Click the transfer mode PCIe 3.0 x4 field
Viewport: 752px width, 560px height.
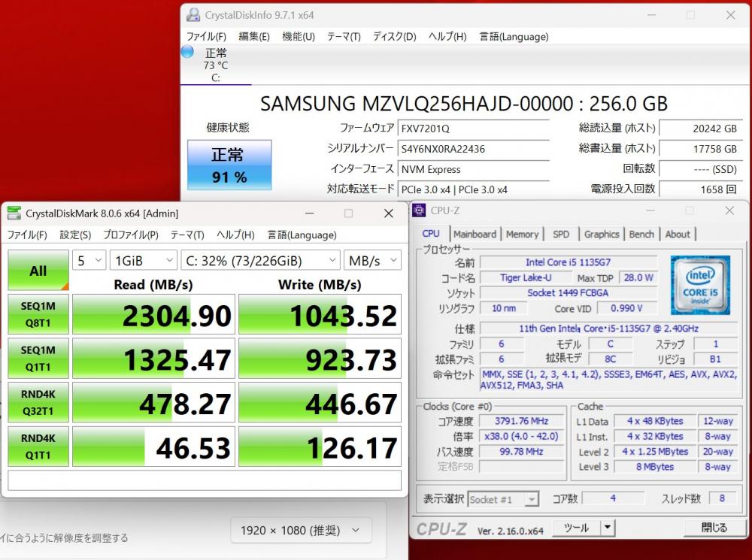473,189
